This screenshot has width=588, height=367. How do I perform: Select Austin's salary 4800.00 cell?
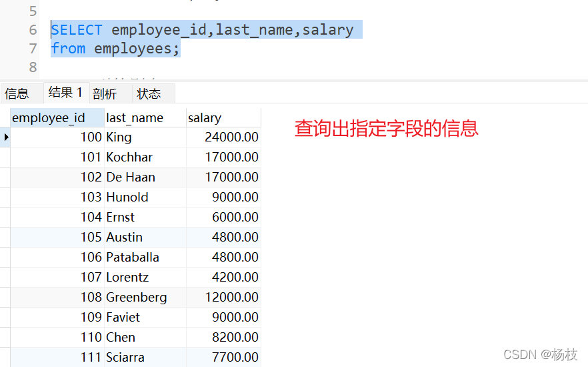point(223,237)
